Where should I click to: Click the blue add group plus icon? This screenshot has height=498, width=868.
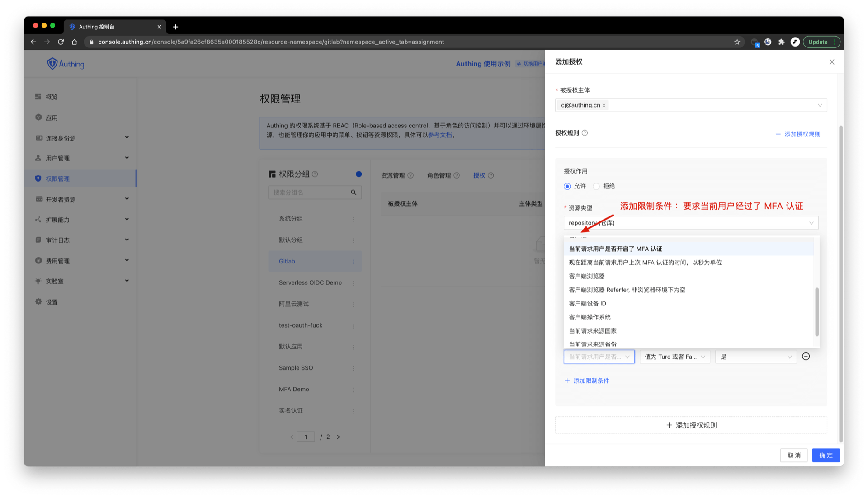(x=359, y=174)
